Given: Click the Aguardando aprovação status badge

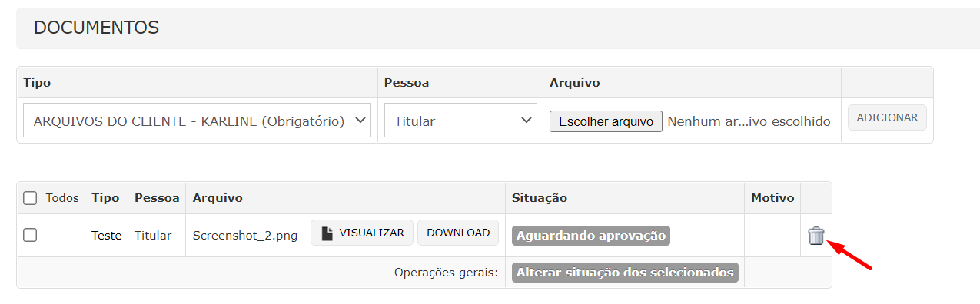Looking at the screenshot, I should point(591,236).
